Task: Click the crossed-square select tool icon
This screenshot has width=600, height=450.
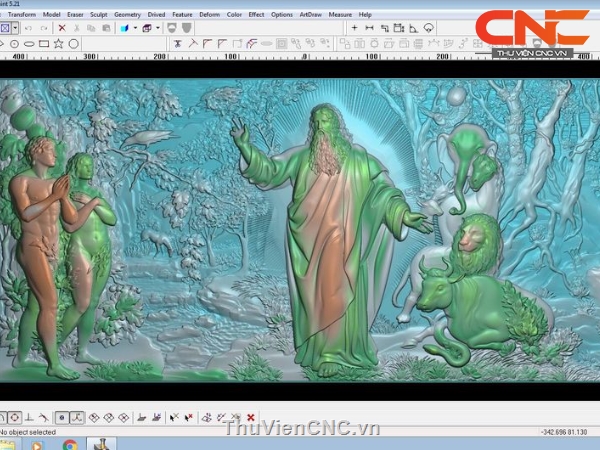Action: (x=5, y=28)
